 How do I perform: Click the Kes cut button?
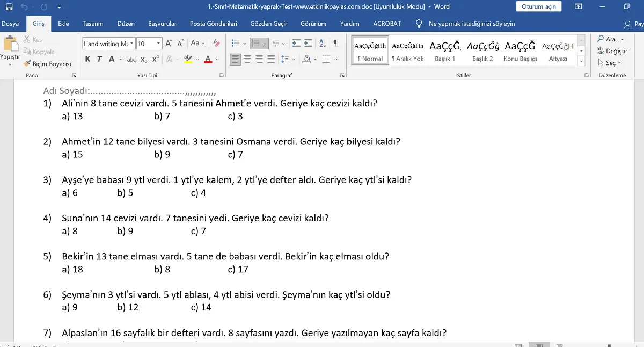pyautogui.click(x=33, y=39)
